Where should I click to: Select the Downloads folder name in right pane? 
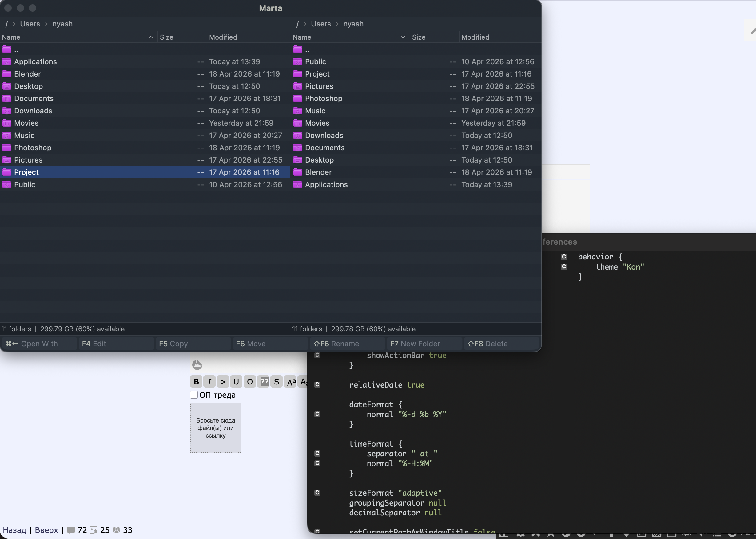tap(324, 136)
